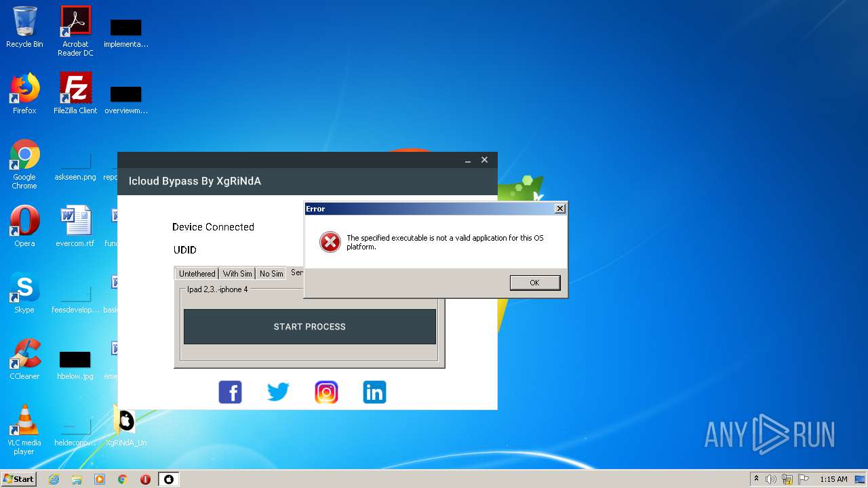Image resolution: width=868 pixels, height=488 pixels.
Task: Open the Start menu
Action: pyautogui.click(x=18, y=479)
